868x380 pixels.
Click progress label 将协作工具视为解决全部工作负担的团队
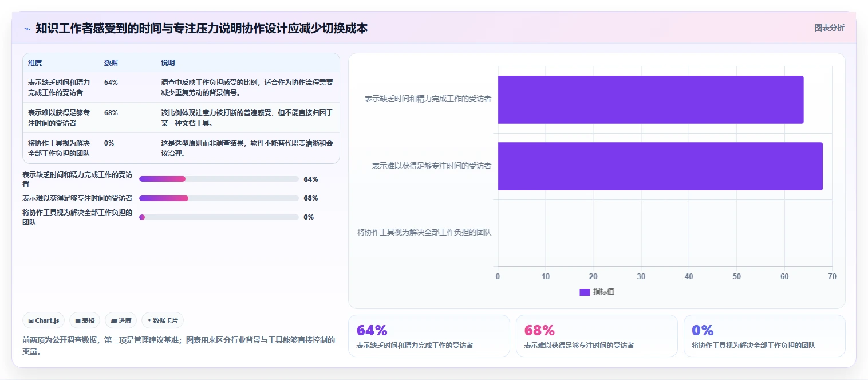(77, 217)
